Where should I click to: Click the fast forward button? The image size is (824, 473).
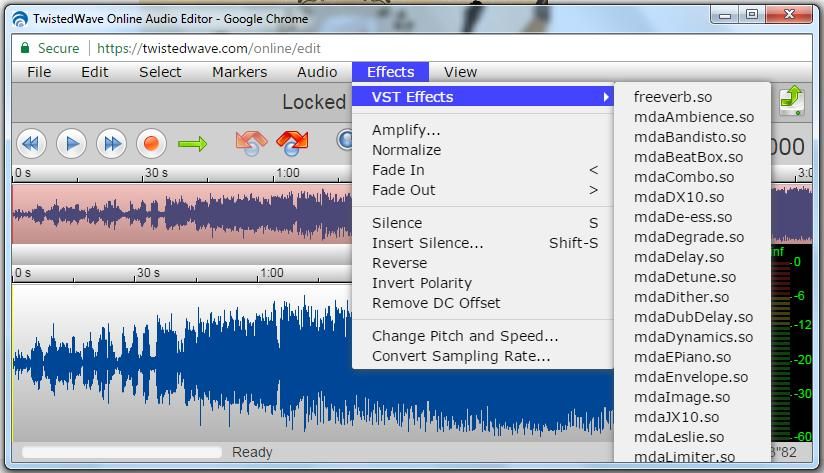coord(111,143)
